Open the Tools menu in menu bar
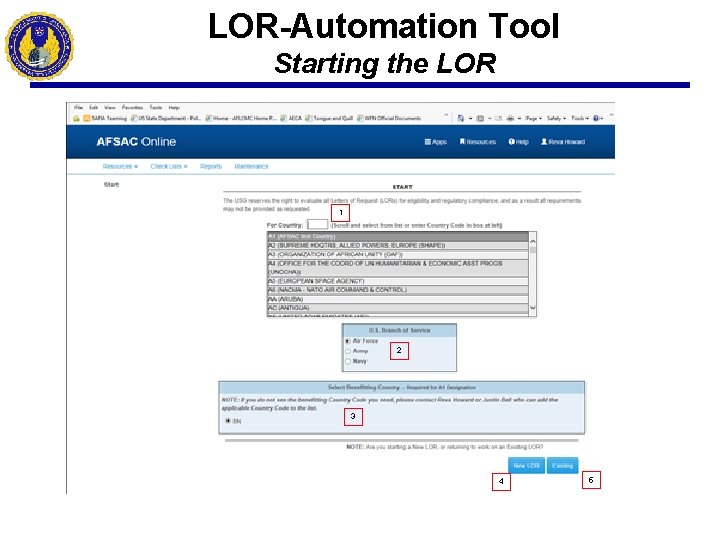 [156, 107]
